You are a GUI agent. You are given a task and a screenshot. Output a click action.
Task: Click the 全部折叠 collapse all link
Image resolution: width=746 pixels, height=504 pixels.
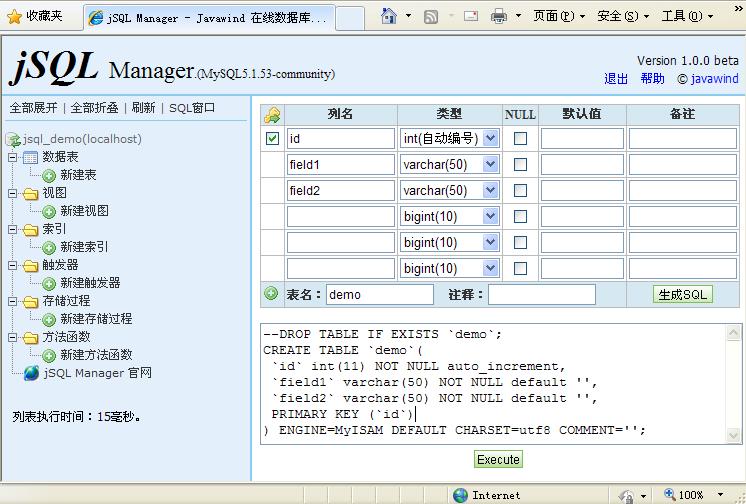(x=94, y=108)
